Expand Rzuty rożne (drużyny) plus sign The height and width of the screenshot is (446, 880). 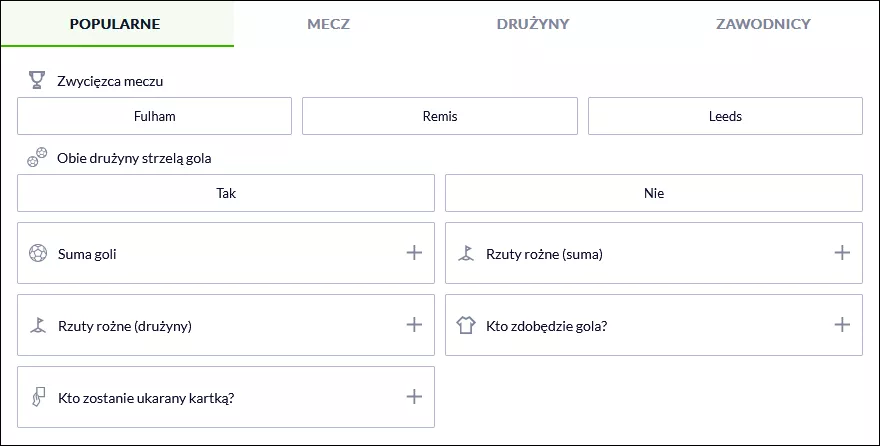pos(414,325)
